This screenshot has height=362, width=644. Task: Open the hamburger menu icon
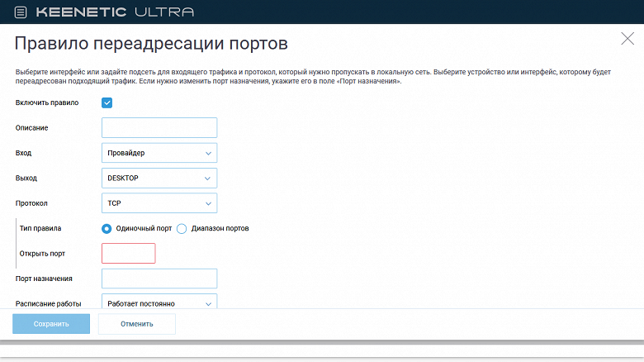point(21,12)
